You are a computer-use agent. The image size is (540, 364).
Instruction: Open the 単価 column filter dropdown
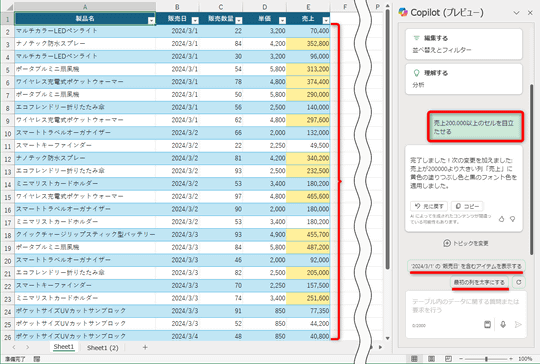click(282, 21)
